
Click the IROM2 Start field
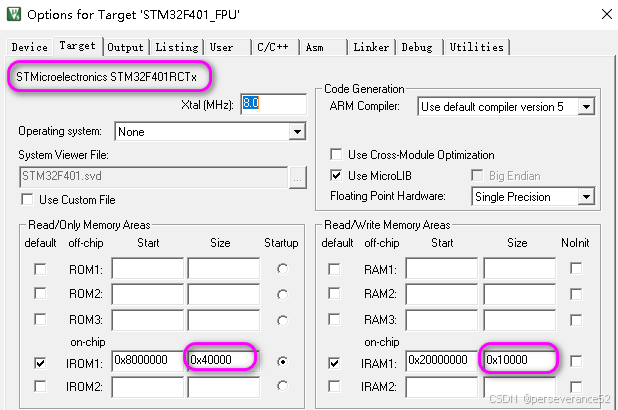(148, 387)
